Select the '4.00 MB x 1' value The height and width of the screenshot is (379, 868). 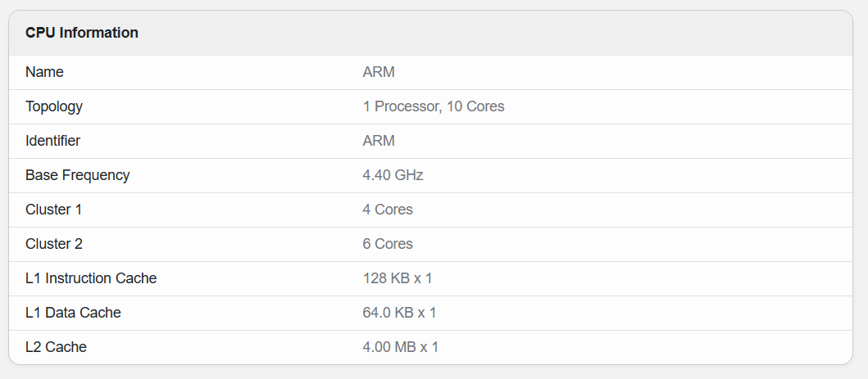401,347
